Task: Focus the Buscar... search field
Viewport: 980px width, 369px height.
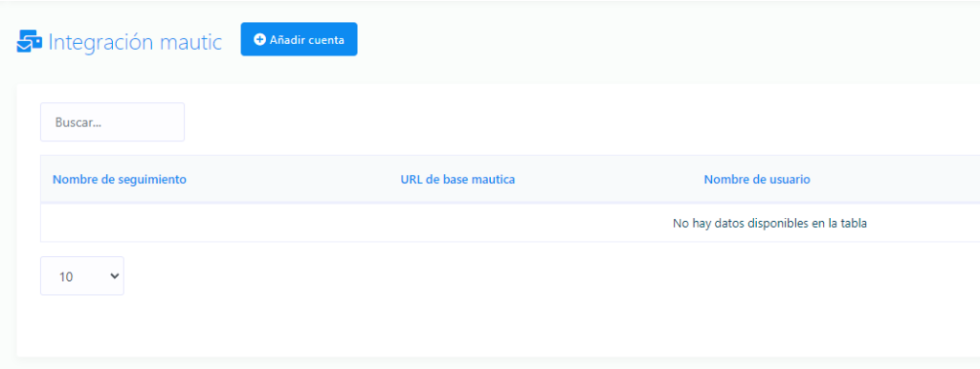Action: click(113, 121)
